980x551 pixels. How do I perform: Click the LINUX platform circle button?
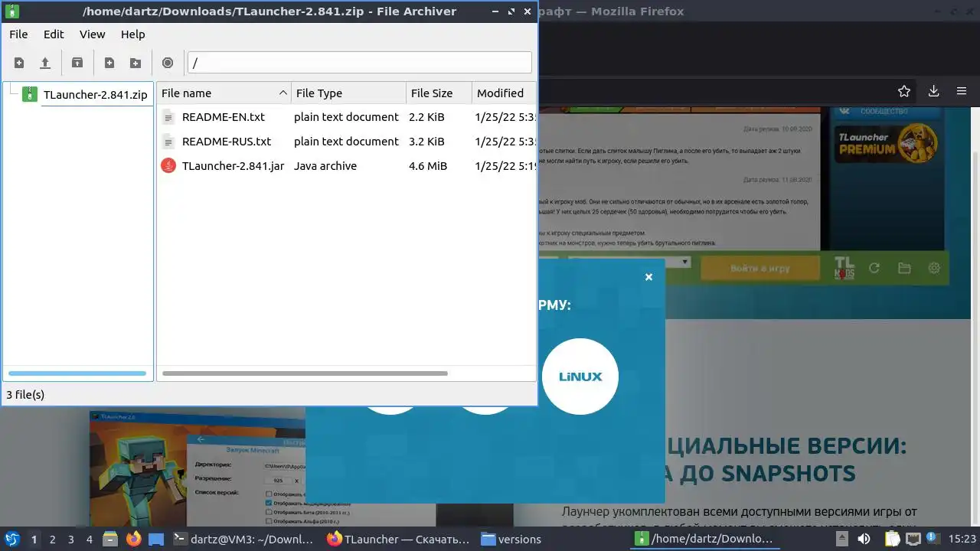580,377
